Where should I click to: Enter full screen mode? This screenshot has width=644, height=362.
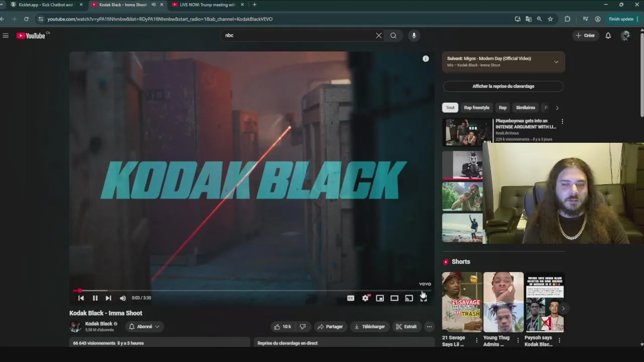(424, 298)
